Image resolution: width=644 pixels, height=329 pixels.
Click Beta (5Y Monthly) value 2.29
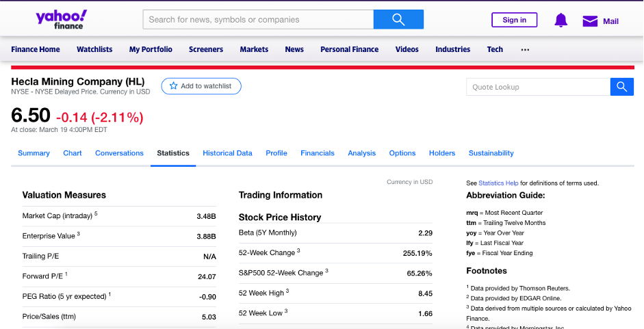(425, 233)
